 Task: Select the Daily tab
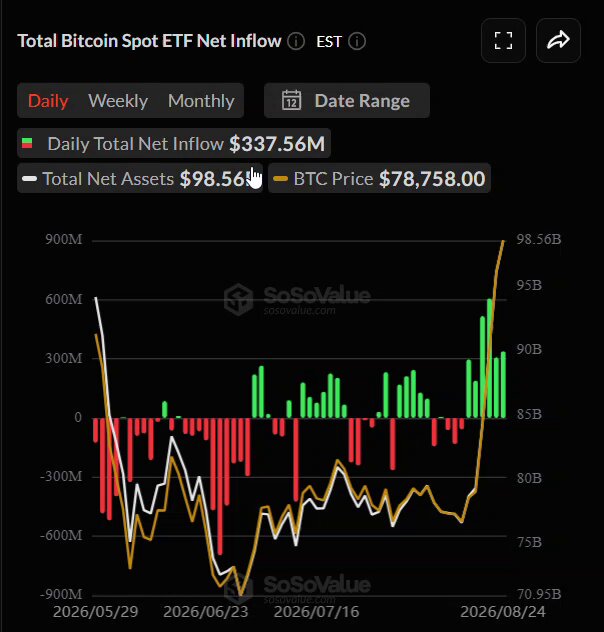click(48, 101)
